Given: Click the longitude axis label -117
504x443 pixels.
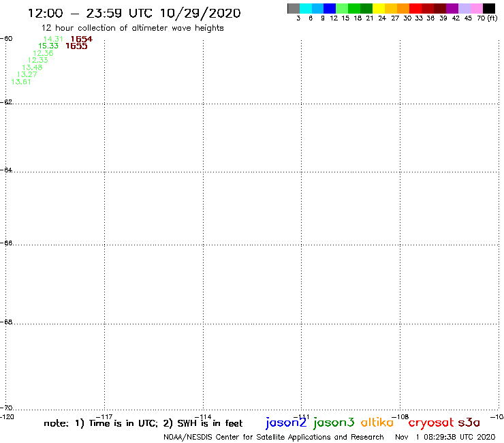Looking at the screenshot, I should pyautogui.click(x=104, y=417).
